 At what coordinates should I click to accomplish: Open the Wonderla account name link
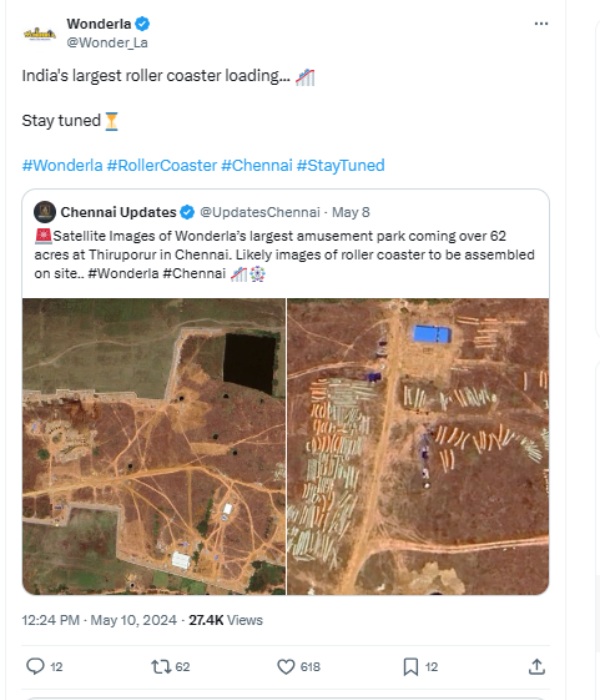pos(98,23)
